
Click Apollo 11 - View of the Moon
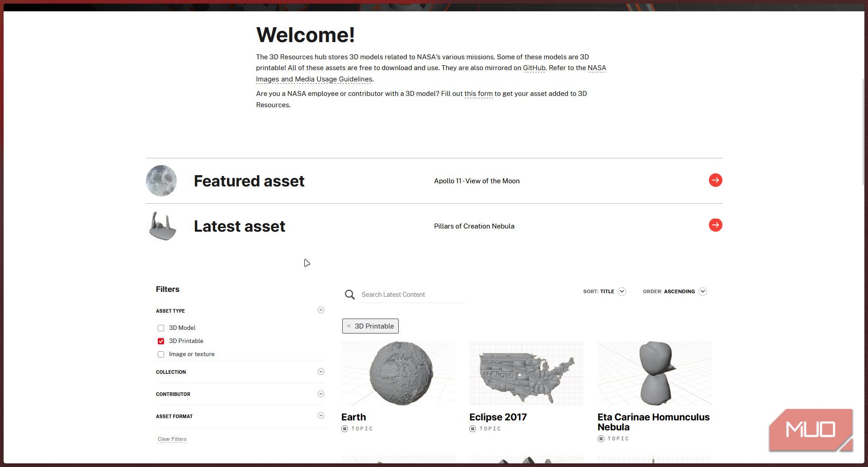pyautogui.click(x=477, y=181)
